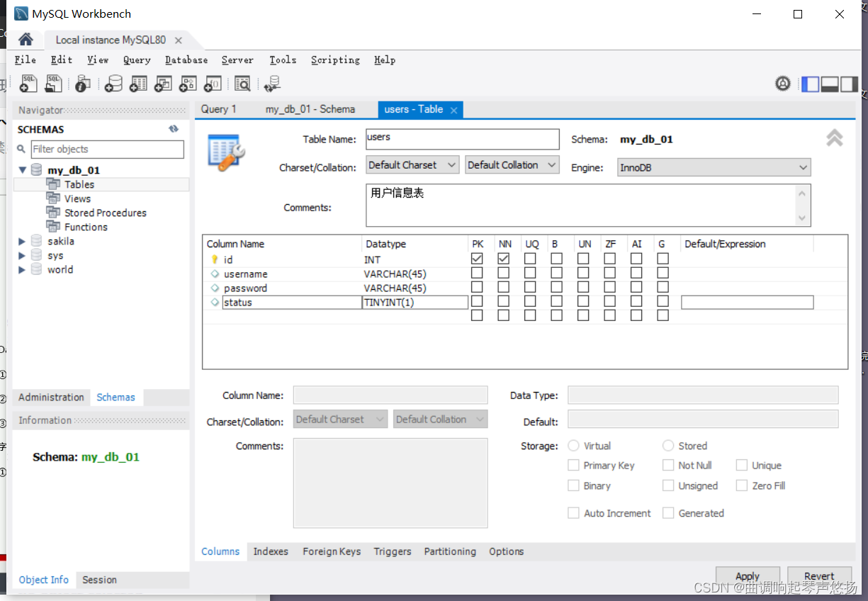
Task: Create a new SQL tab icon
Action: coord(28,84)
